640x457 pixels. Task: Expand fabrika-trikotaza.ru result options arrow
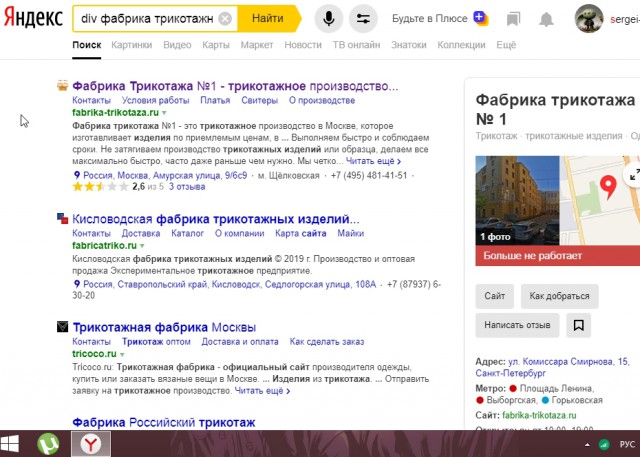[x=164, y=113]
